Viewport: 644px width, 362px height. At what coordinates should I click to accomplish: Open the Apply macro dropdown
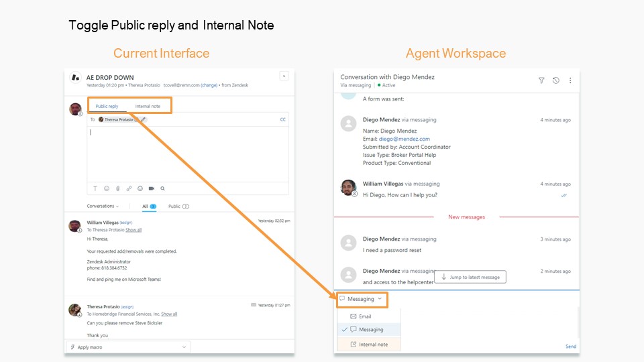[127, 347]
